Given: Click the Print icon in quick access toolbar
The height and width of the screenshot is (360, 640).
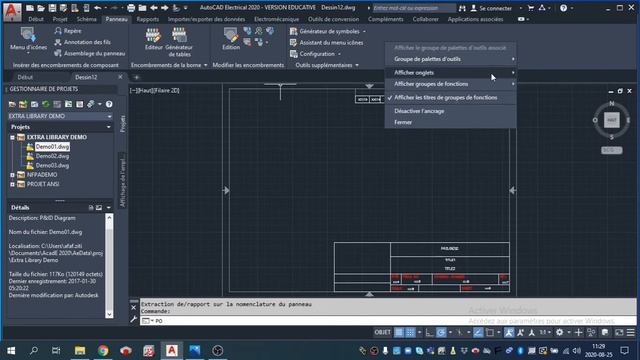Looking at the screenshot, I should point(131,8).
